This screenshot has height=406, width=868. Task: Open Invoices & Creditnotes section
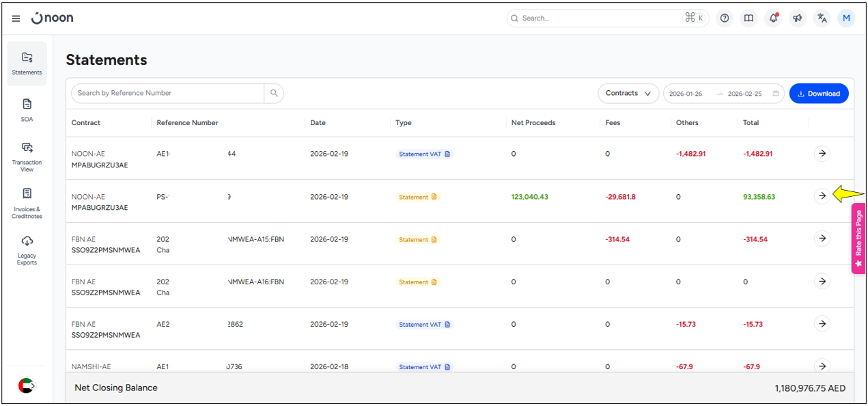(27, 203)
